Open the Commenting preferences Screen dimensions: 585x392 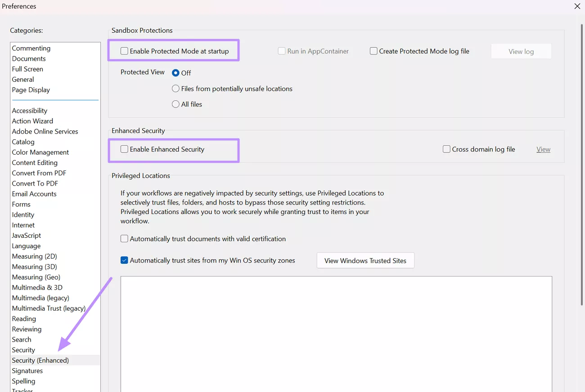pos(31,48)
